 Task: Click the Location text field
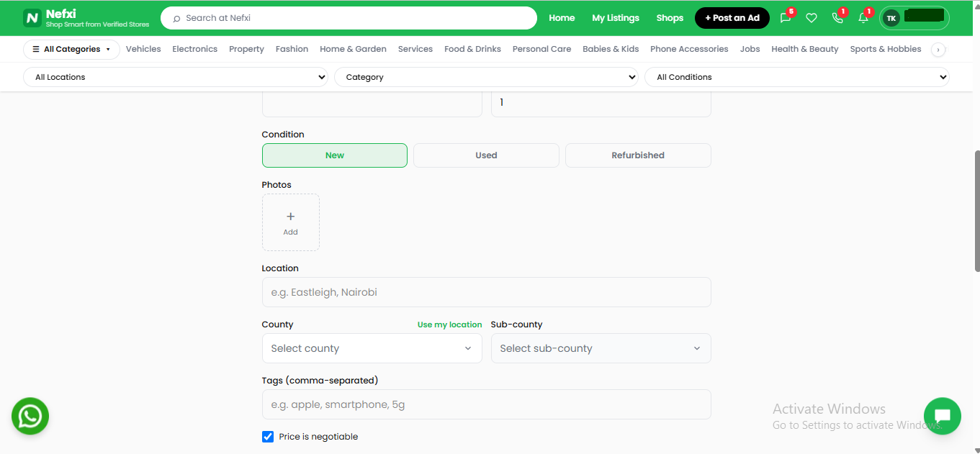[486, 292]
